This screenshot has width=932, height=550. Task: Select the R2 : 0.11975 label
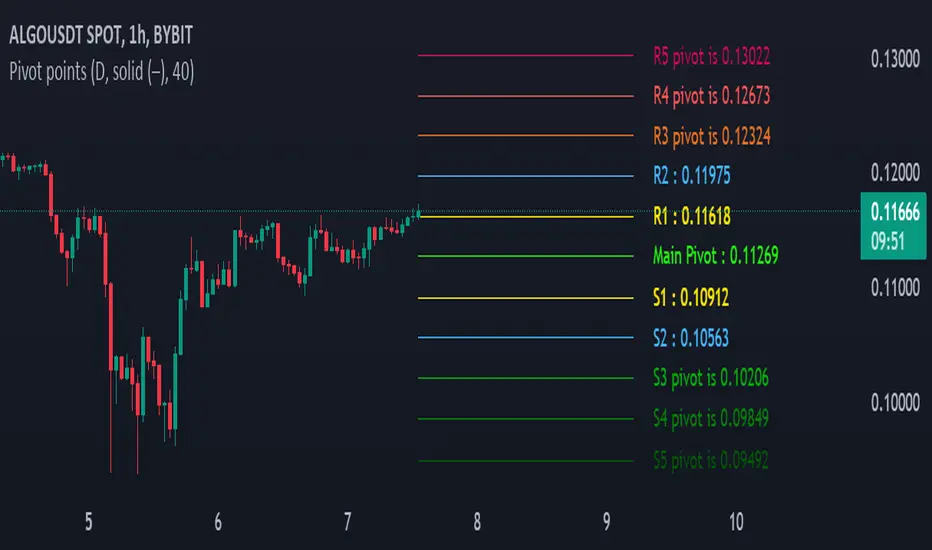(x=691, y=177)
